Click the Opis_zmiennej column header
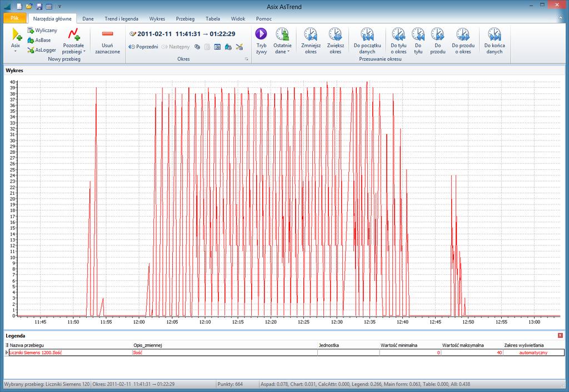 point(148,345)
